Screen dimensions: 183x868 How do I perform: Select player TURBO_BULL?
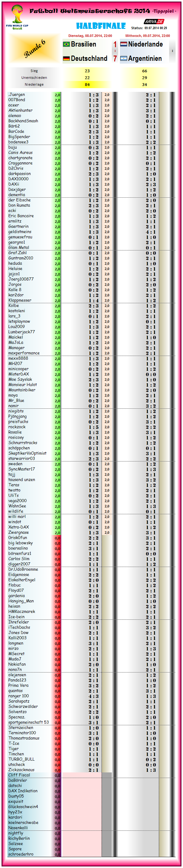pyautogui.click(x=21, y=759)
